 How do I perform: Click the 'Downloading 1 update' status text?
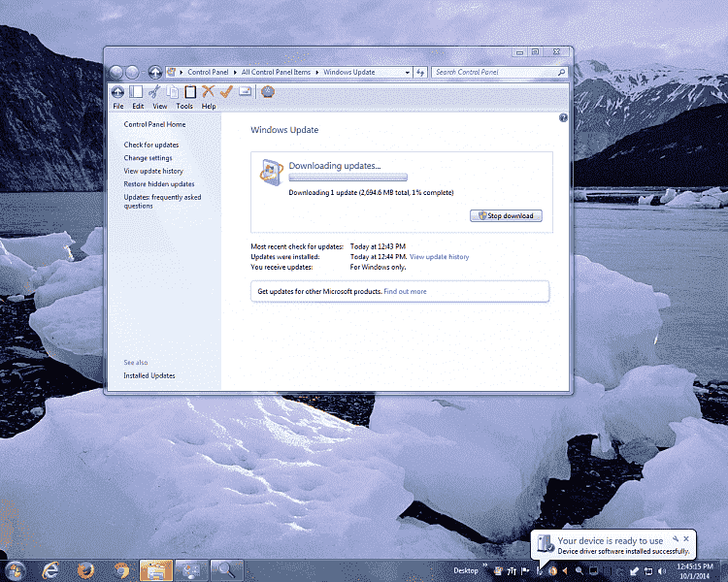pos(371,193)
